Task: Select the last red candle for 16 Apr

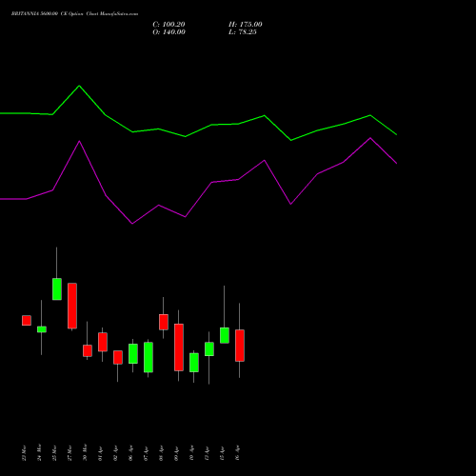Action: [240, 346]
